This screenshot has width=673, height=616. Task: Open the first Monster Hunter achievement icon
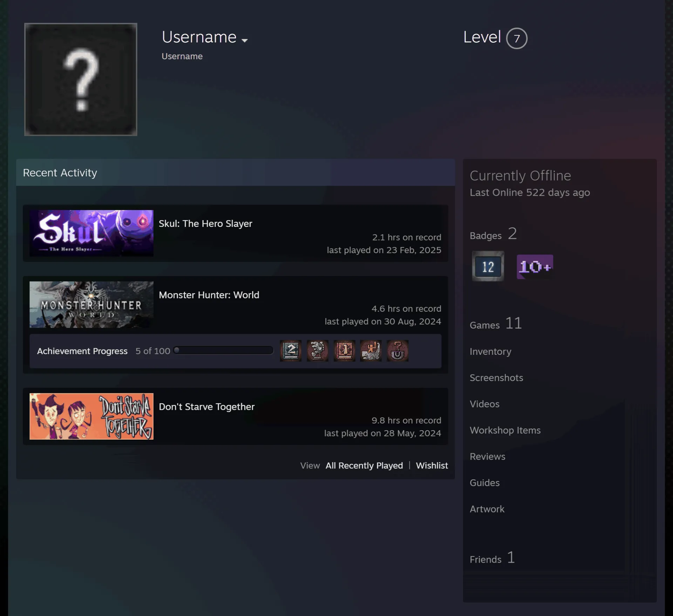click(291, 351)
